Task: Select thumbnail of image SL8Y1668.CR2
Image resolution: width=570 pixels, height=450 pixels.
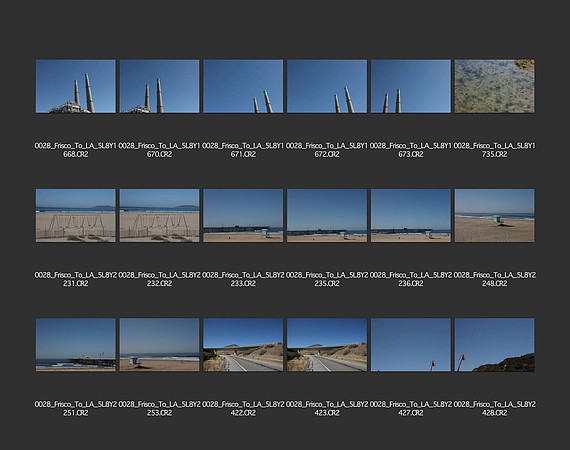Action: (76, 87)
